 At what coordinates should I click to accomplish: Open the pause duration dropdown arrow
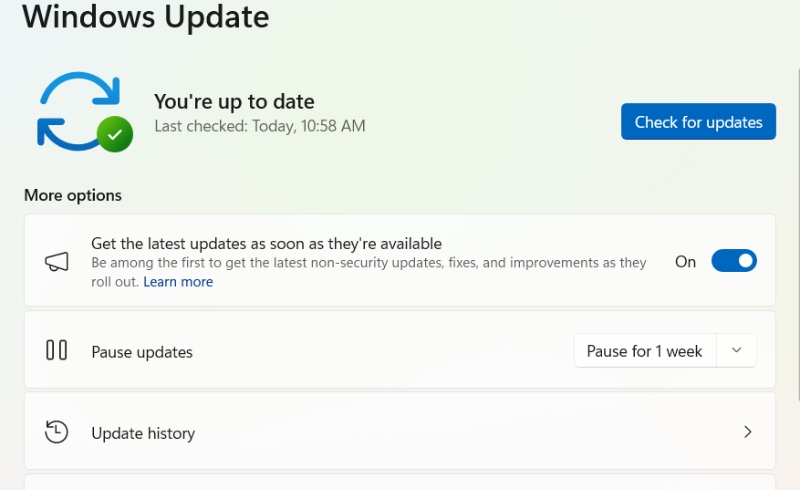tap(736, 351)
